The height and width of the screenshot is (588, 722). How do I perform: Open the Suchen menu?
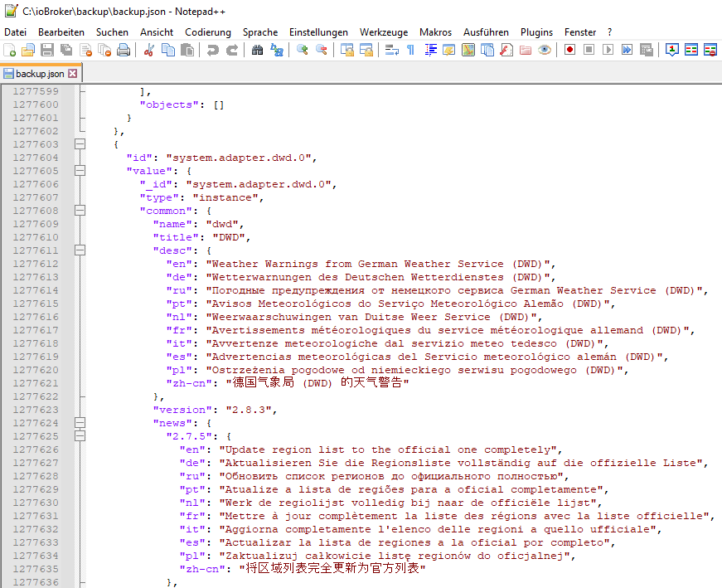pyautogui.click(x=112, y=32)
